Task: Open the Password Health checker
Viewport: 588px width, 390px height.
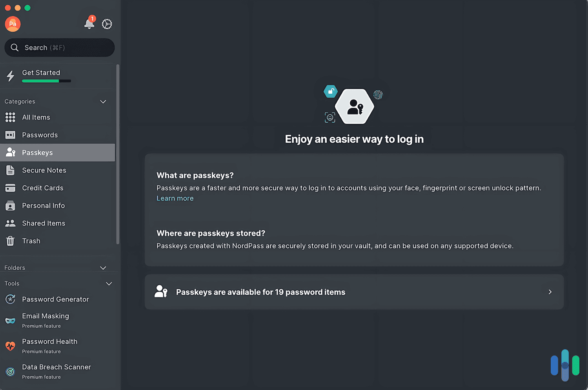Action: pyautogui.click(x=49, y=341)
